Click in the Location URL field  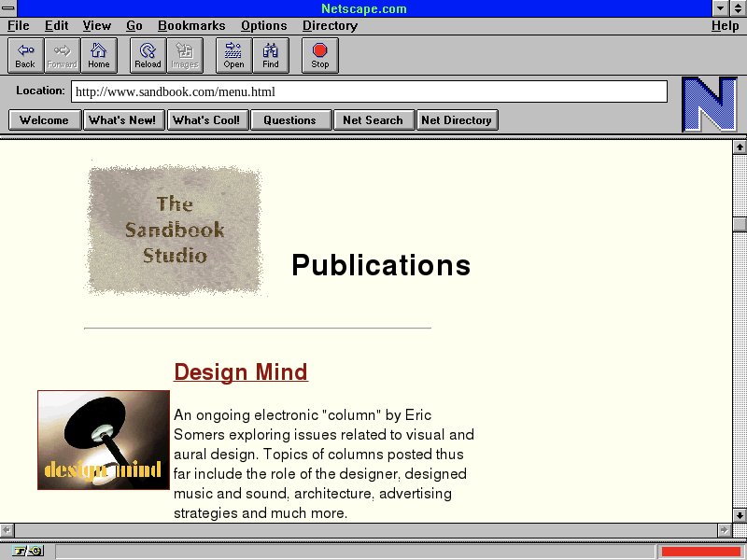[x=369, y=91]
